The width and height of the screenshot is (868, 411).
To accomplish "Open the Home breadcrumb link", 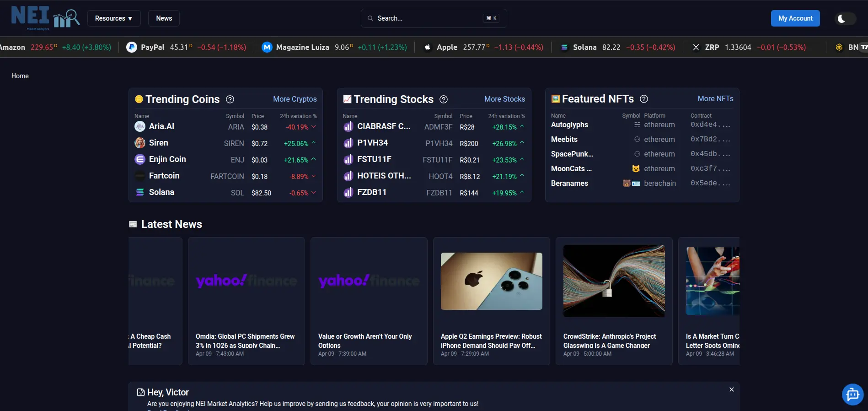I will point(20,76).
